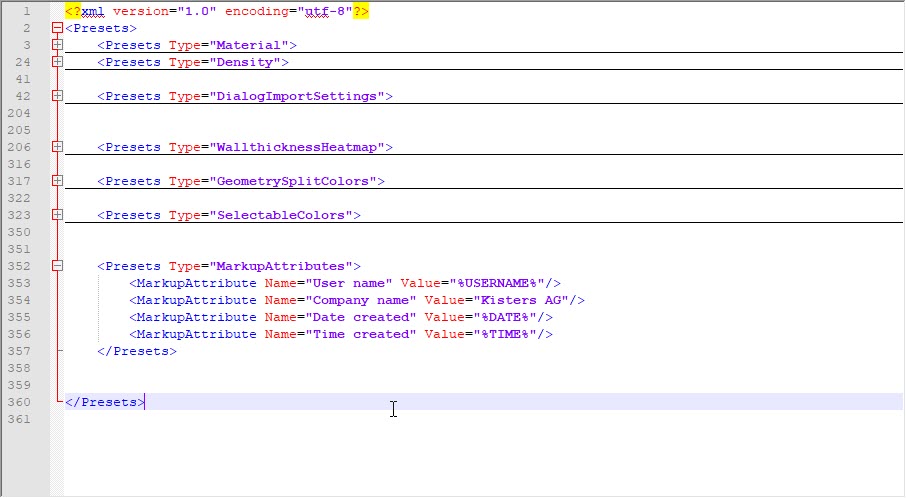Expand the GeometrySplitColors fold
Viewport: 906px width, 498px height.
point(57,181)
